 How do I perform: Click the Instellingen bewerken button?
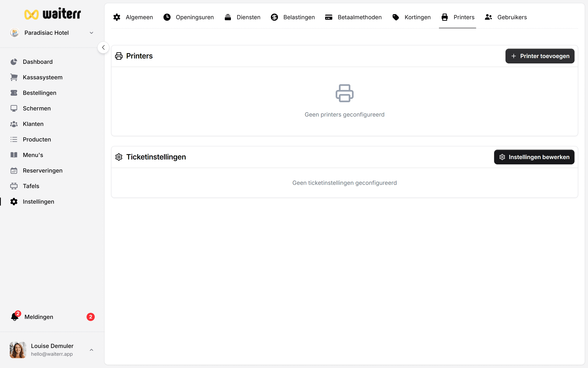[534, 157]
